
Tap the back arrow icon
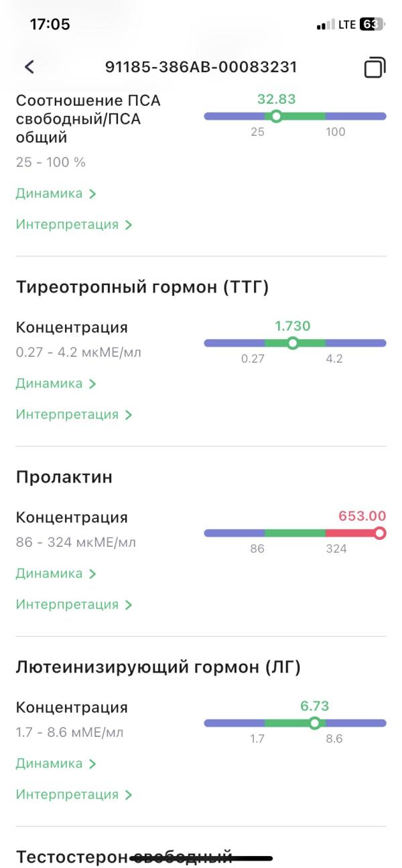[x=29, y=67]
